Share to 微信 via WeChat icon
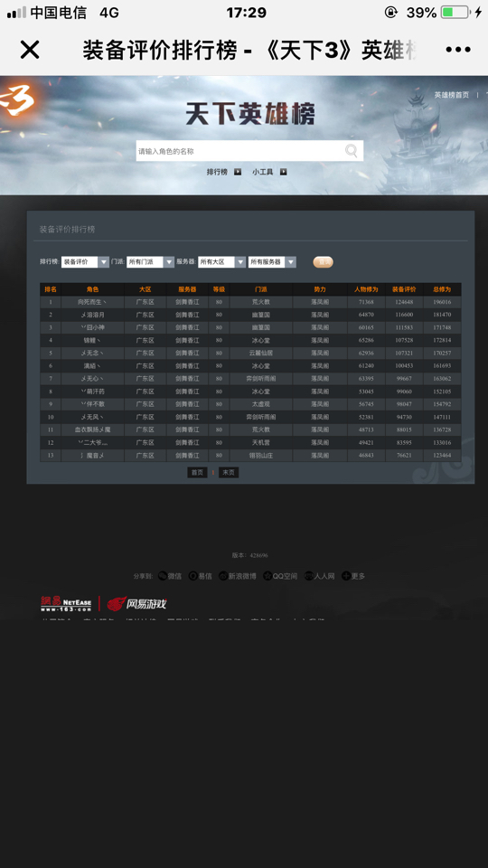Screen dimensions: 488x868 click(163, 576)
